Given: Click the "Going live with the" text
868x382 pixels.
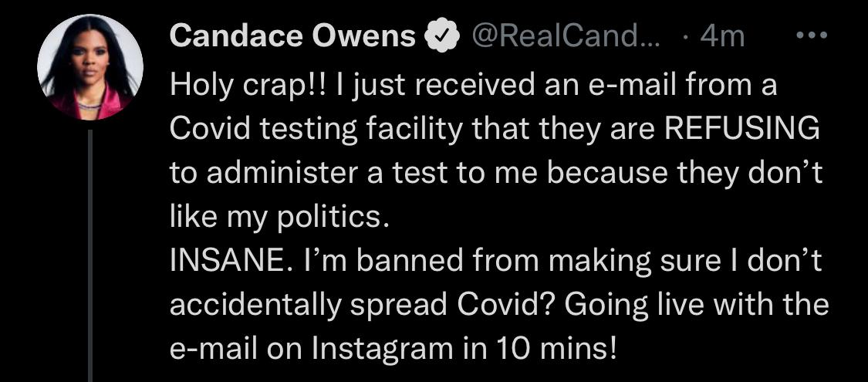Looking at the screenshot, I should tap(697, 306).
